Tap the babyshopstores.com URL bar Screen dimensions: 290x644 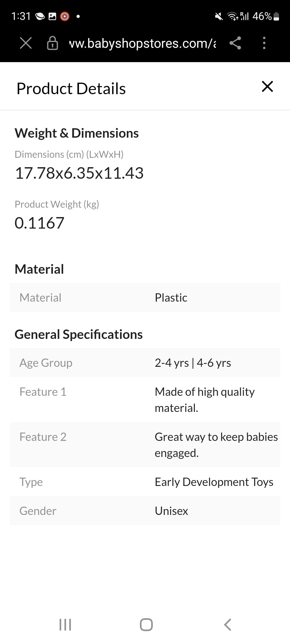coord(142,43)
